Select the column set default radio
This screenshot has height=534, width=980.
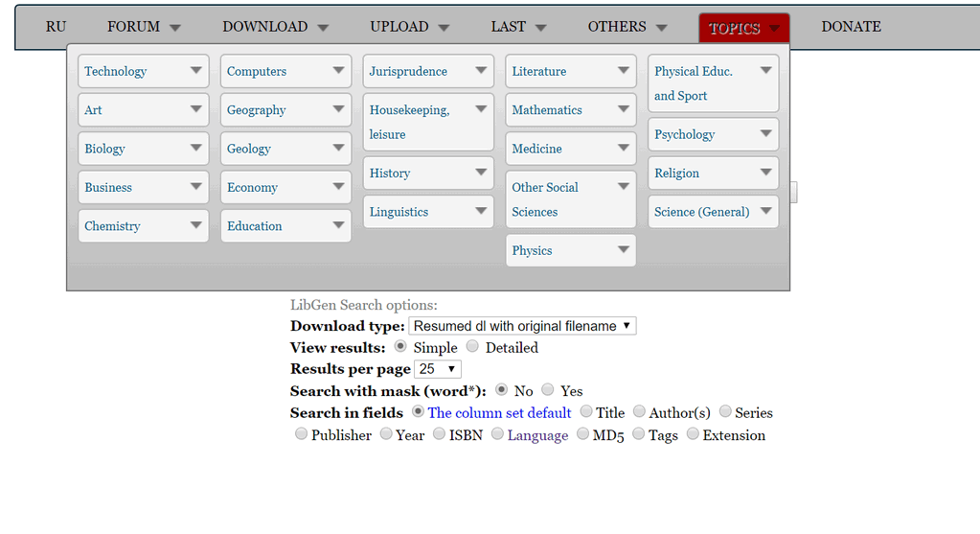tap(418, 411)
